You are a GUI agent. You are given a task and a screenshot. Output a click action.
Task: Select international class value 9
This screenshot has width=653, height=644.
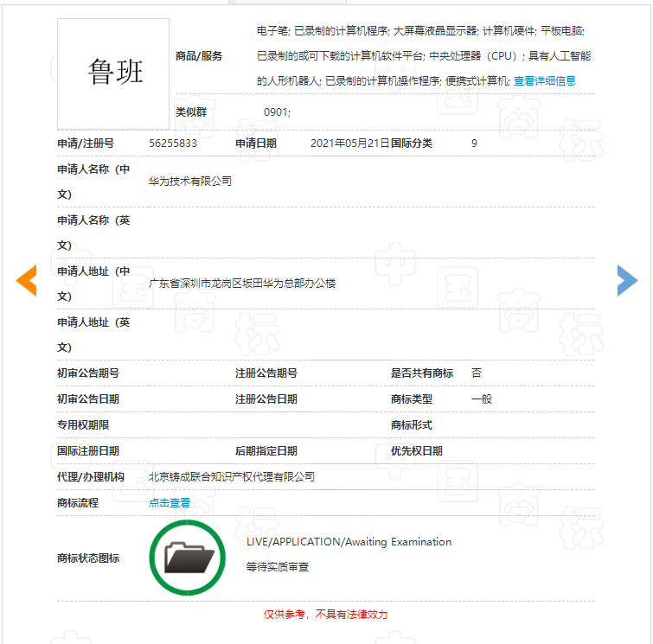[x=474, y=143]
